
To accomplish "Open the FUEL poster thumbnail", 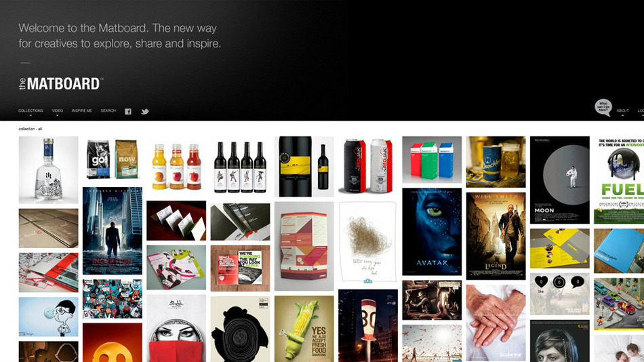I will 619,180.
